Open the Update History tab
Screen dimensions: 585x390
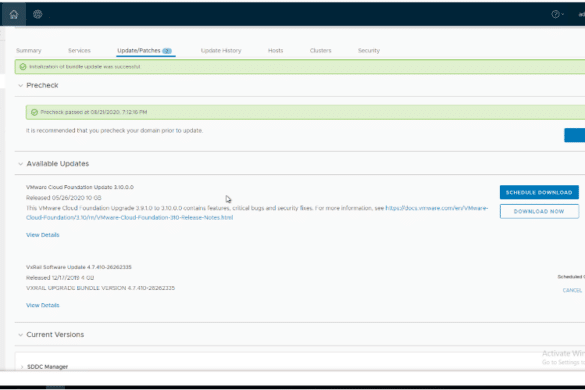(221, 50)
